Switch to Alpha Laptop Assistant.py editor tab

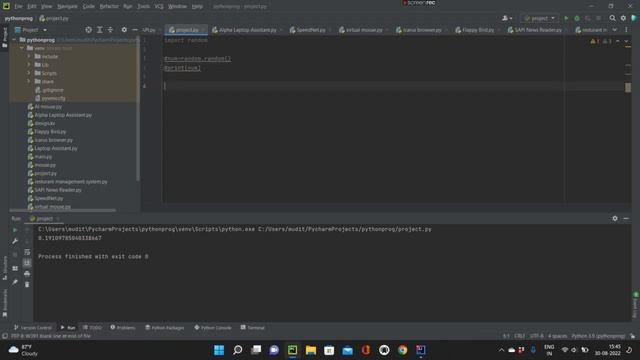tap(247, 30)
